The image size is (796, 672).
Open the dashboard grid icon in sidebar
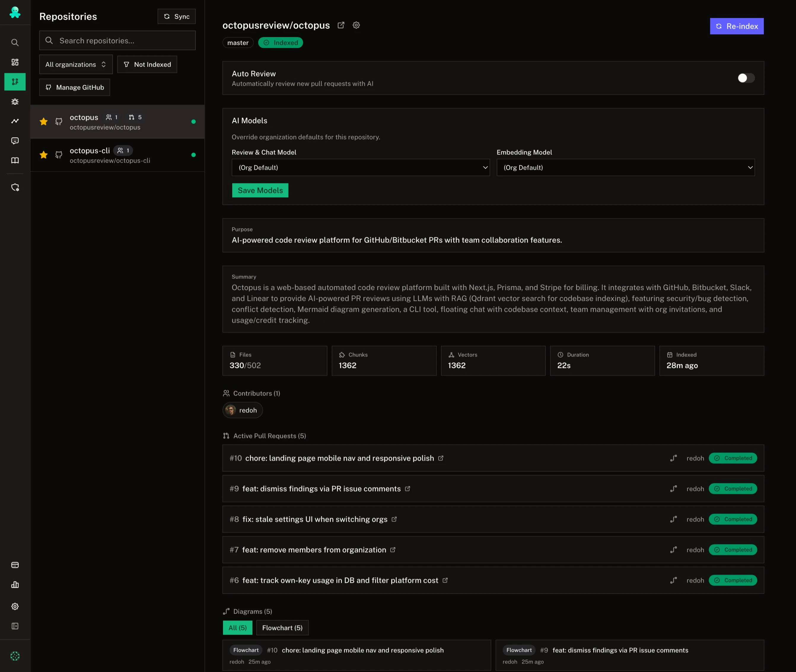[x=15, y=62]
